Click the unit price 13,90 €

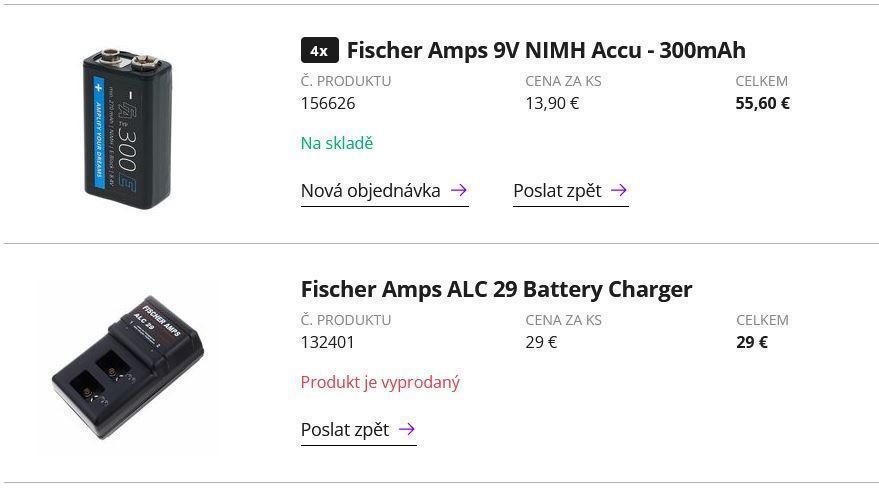(x=552, y=103)
